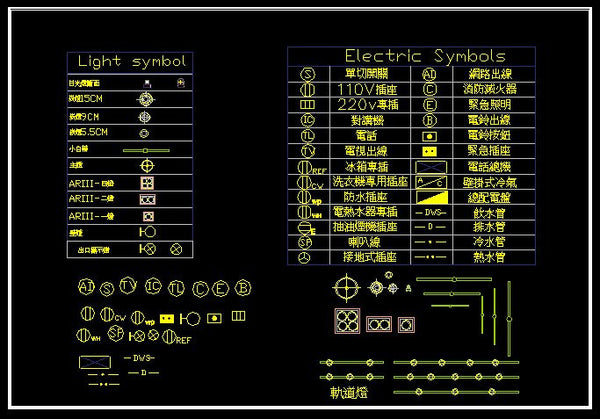Select the main light crosshair circle in table
This screenshot has width=600, height=419.
point(147,164)
